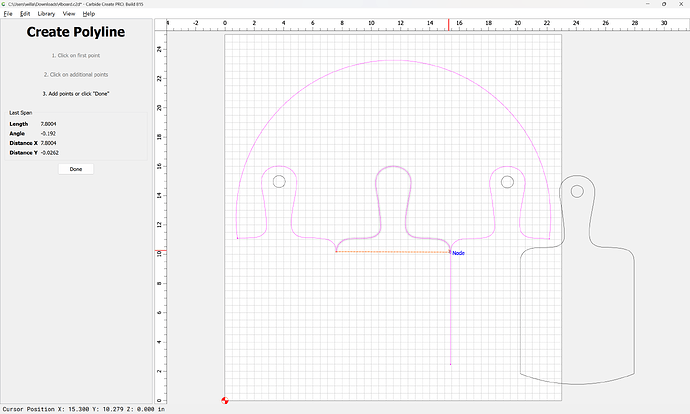Maximize the Carbide Create window
The height and width of the screenshot is (414, 690).
point(664,4)
